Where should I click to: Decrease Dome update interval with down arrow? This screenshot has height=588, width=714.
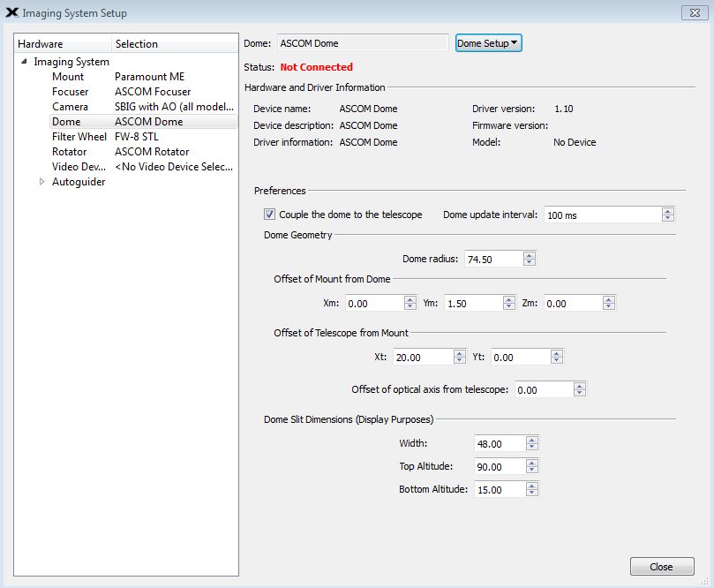click(668, 218)
